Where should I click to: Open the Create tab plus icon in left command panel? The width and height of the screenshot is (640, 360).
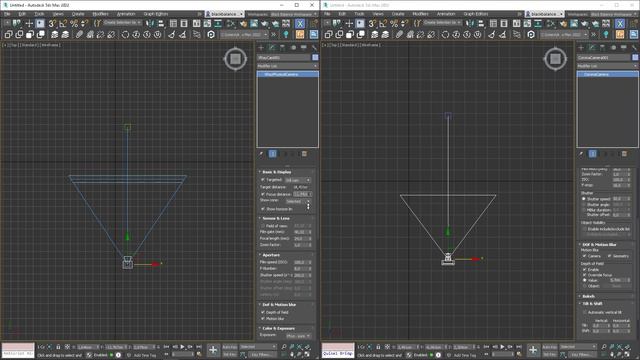click(261, 48)
